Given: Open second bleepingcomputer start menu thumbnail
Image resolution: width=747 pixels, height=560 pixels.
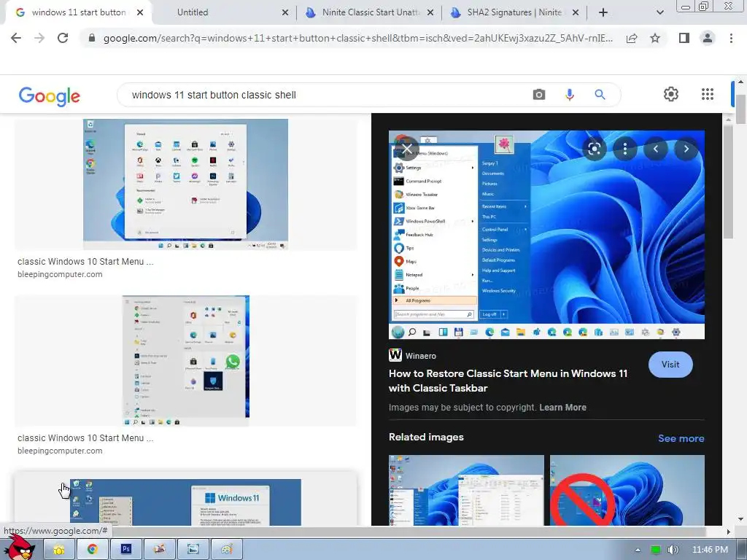Looking at the screenshot, I should (186, 360).
